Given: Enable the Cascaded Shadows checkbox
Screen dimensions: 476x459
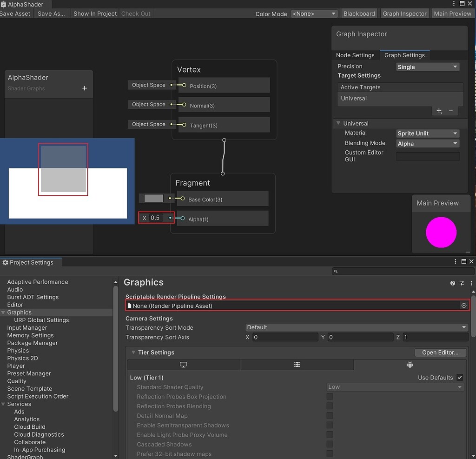Looking at the screenshot, I should point(330,445).
